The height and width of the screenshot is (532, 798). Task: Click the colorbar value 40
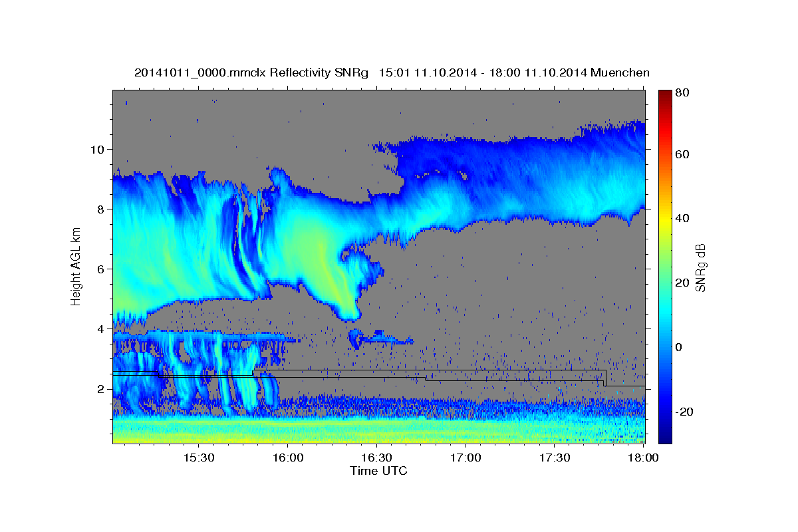682,218
